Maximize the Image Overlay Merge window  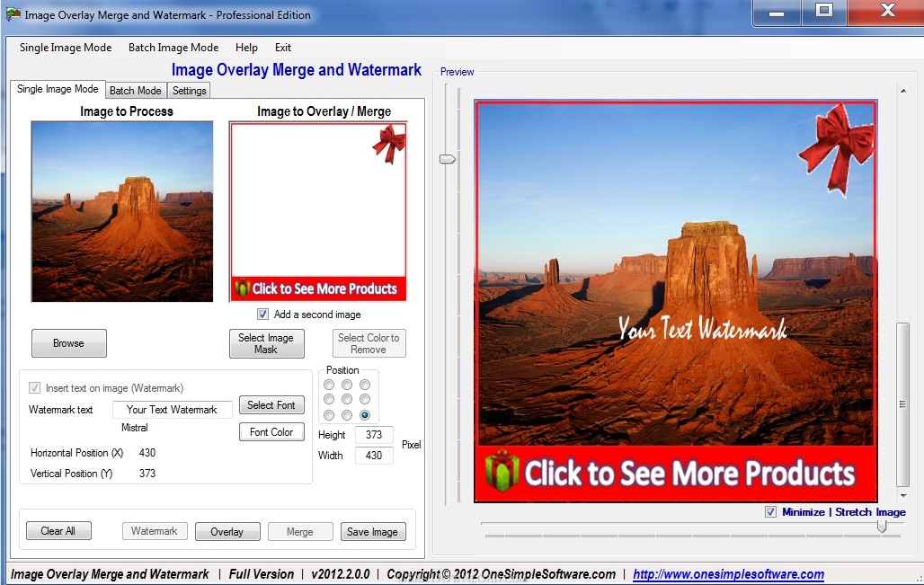824,13
